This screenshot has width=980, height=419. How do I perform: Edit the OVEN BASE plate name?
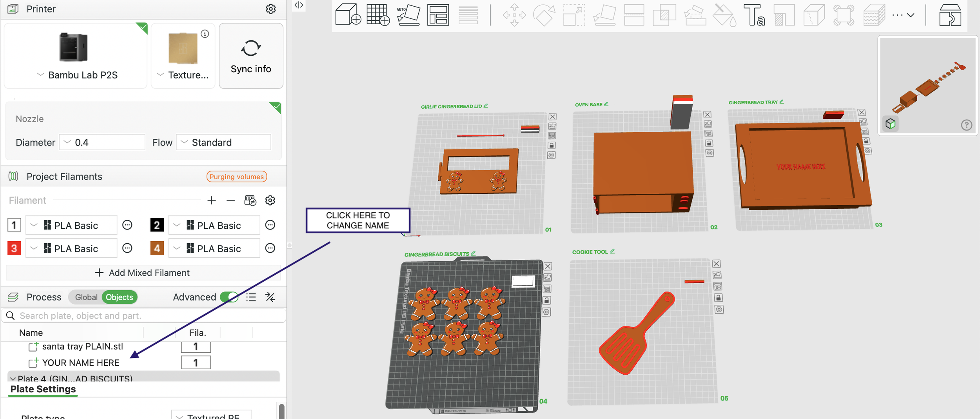pos(606,104)
